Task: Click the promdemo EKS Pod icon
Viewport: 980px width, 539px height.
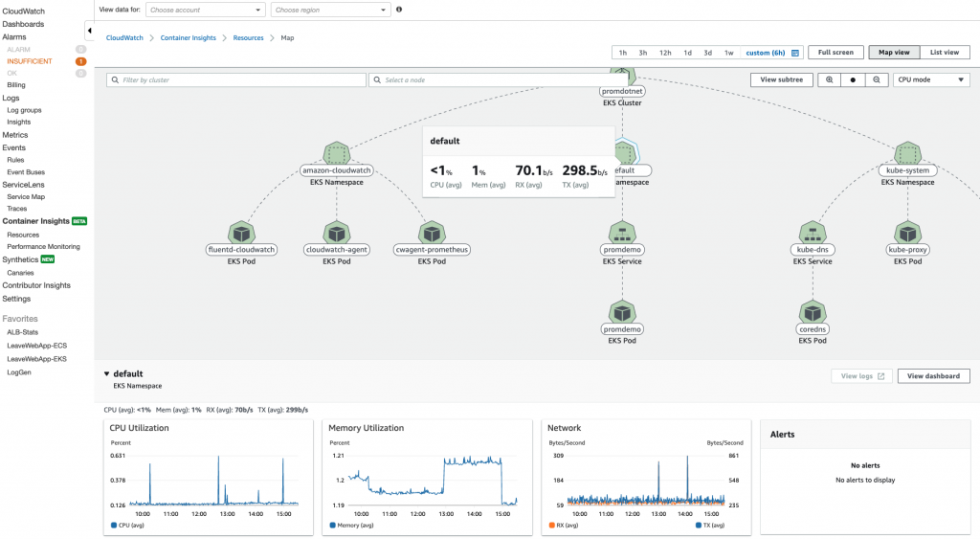Action: (622, 313)
